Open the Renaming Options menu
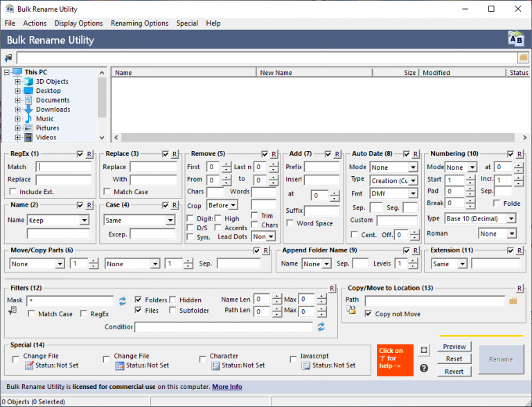This screenshot has width=532, height=407. (139, 23)
